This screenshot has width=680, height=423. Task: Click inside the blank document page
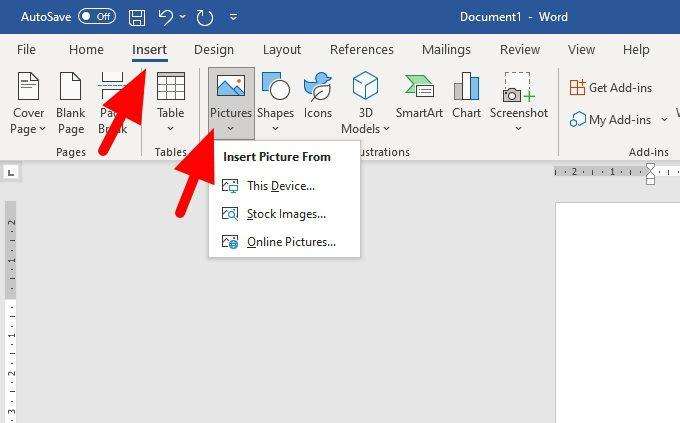[x=618, y=312]
